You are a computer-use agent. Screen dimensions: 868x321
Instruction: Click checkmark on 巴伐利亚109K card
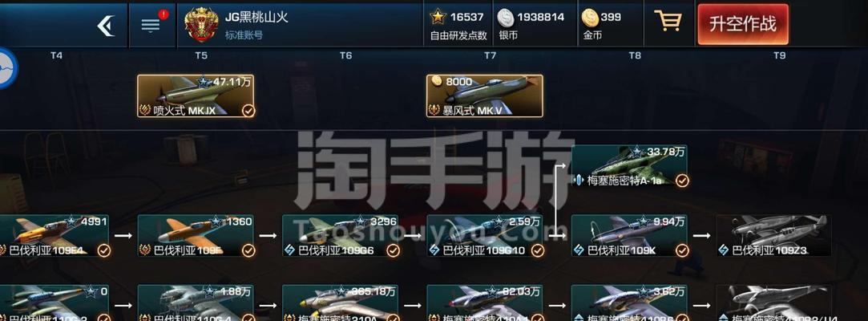(682, 250)
